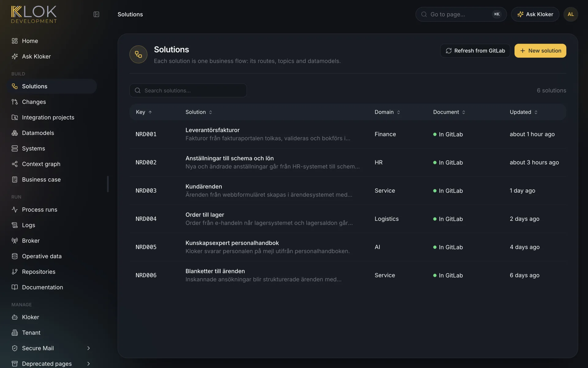Open the Blanketter till ärenden row
This screenshot has width=588, height=368.
[348, 275]
